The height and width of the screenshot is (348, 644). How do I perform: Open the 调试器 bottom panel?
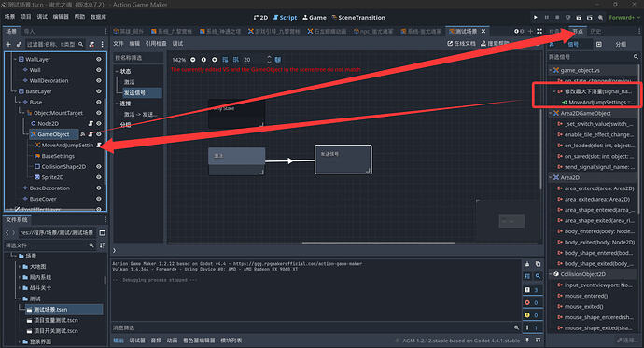point(137,341)
